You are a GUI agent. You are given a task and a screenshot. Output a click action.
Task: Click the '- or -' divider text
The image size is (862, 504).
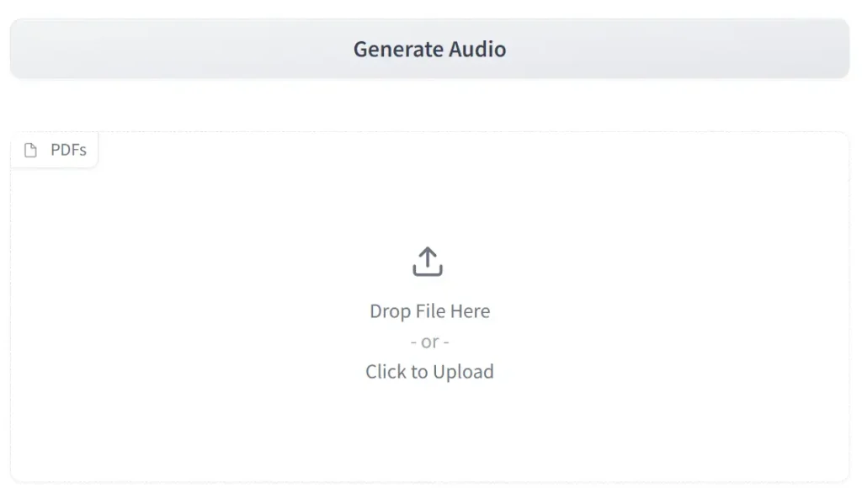429,341
